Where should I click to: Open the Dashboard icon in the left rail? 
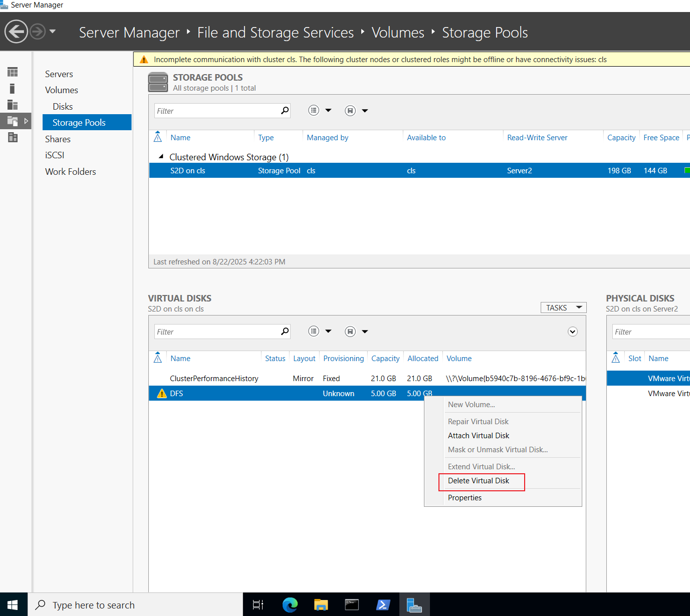tap(13, 72)
